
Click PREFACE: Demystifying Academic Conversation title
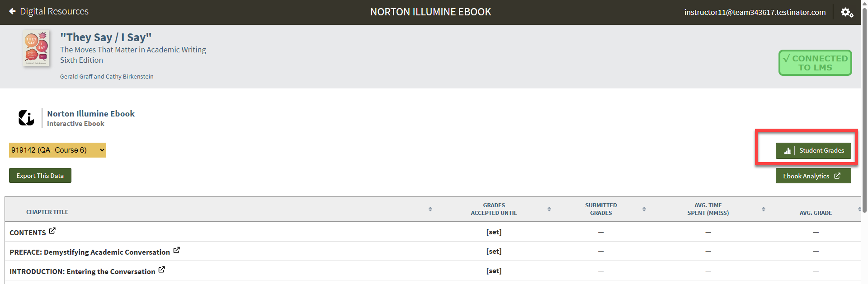click(90, 252)
